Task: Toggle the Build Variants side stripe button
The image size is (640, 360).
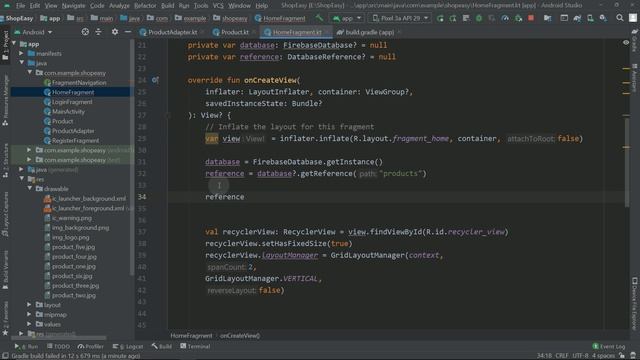Action: point(5,270)
